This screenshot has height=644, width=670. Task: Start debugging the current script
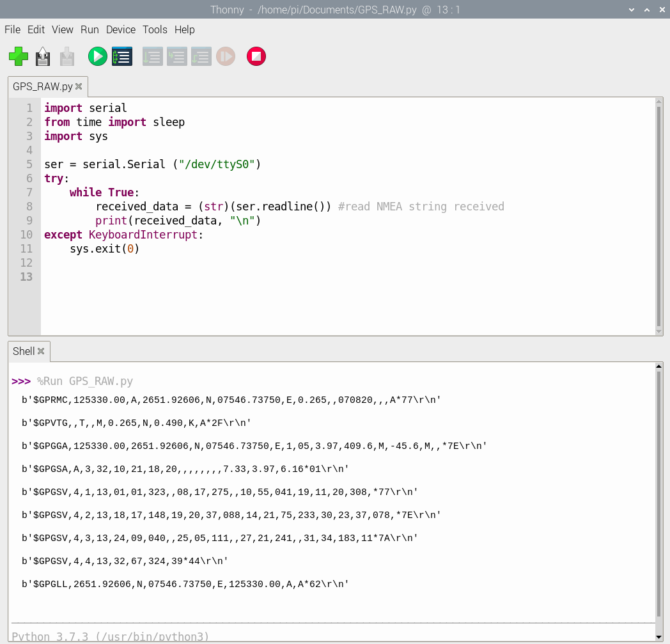tap(121, 56)
